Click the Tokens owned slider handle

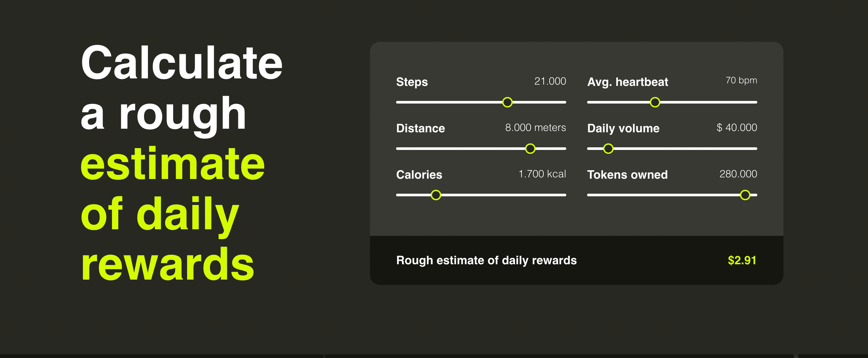click(x=745, y=195)
